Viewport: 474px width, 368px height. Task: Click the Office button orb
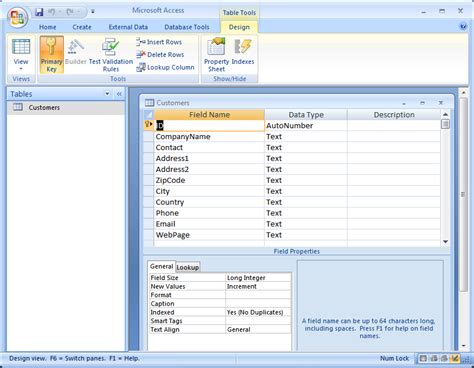point(18,17)
